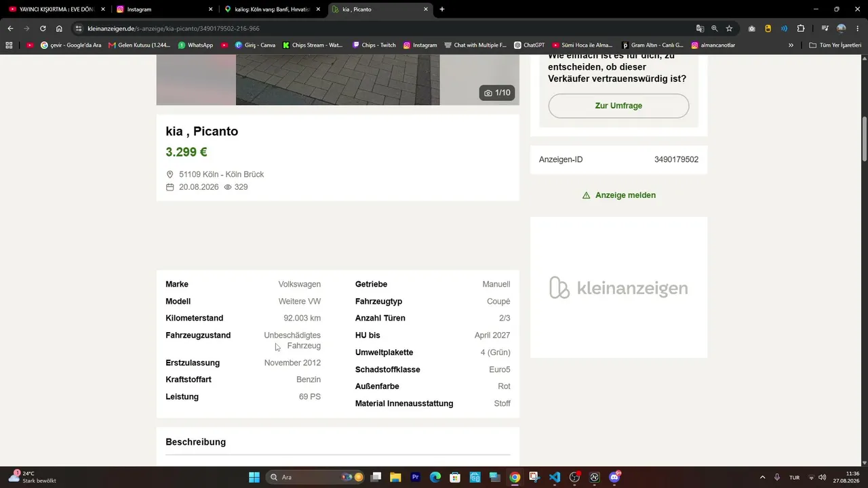The width and height of the screenshot is (868, 488).
Task: Open the WhatsApp bookmark
Action: pos(195,45)
